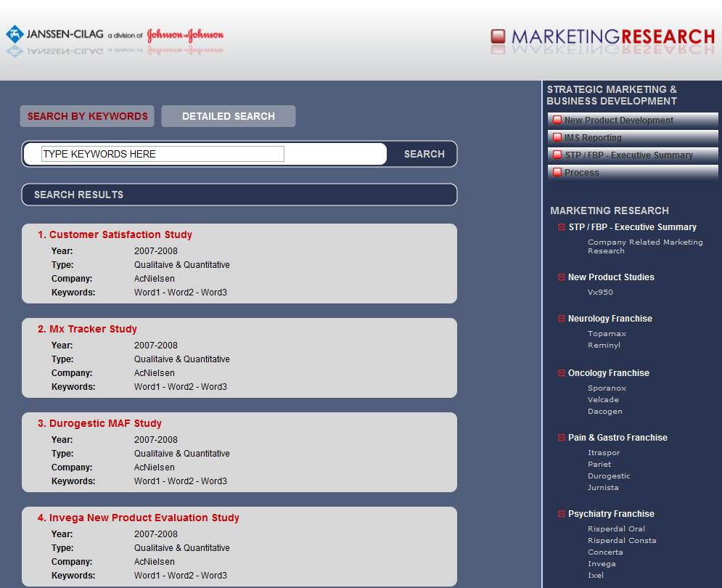
Task: Click the Search button
Action: click(424, 154)
